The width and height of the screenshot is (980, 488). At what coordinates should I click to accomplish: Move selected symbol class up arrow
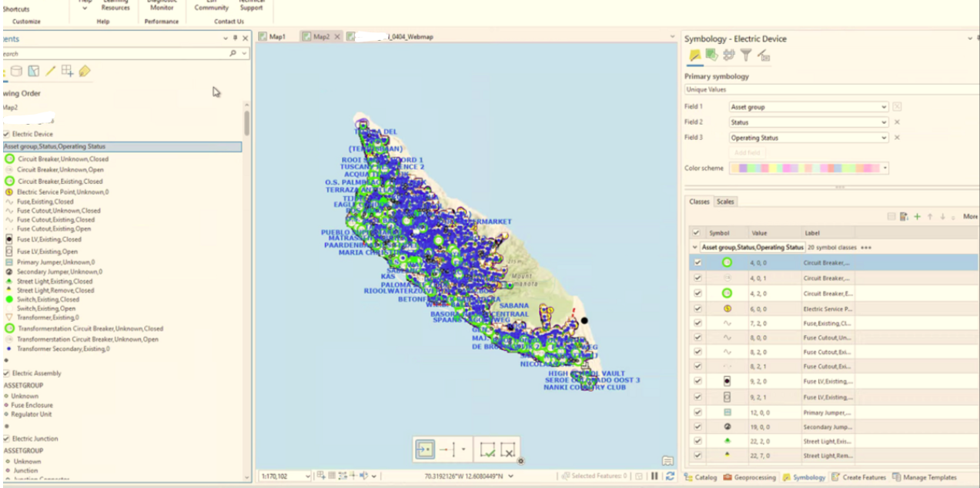point(930,217)
